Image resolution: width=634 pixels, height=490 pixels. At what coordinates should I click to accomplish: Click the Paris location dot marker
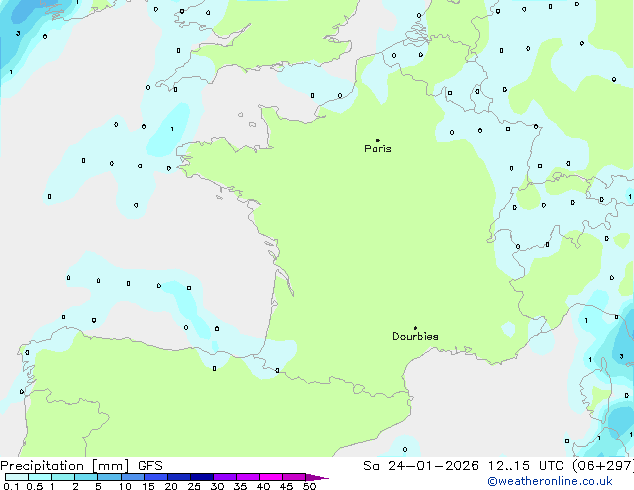tap(378, 140)
